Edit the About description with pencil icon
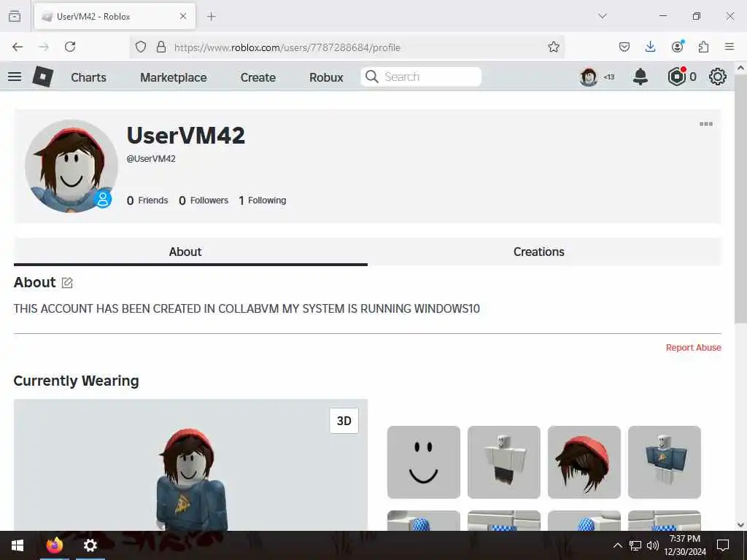The height and width of the screenshot is (560, 747). click(67, 283)
